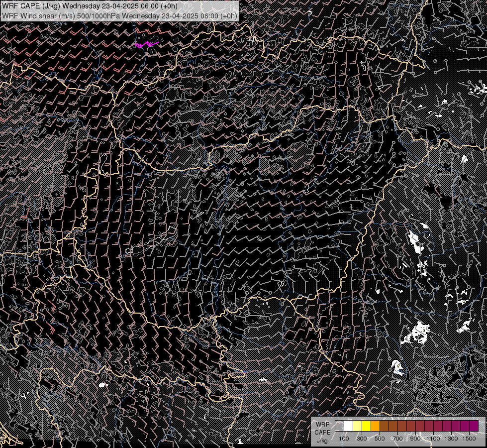Click the magenta wind barb on map

147,44
